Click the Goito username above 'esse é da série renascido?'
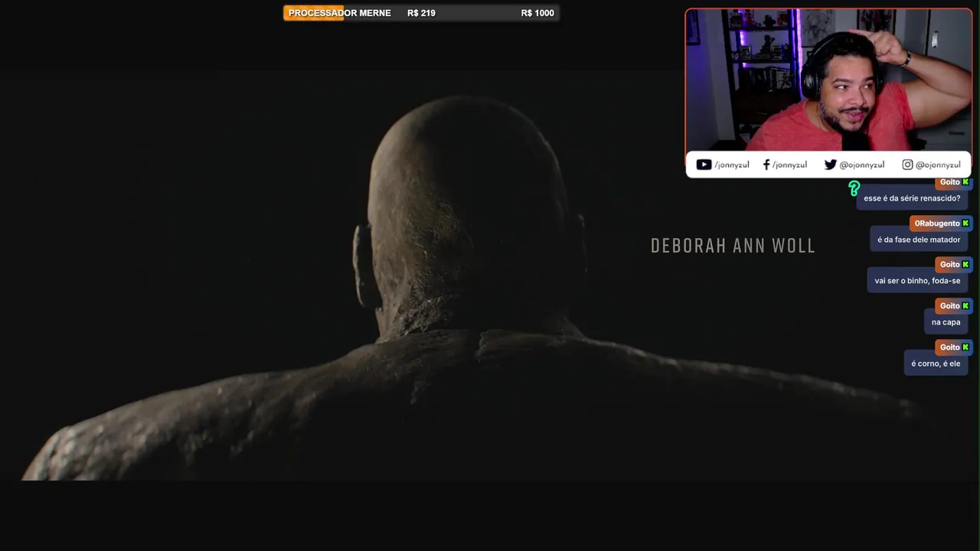This screenshot has width=980, height=551. (x=949, y=182)
